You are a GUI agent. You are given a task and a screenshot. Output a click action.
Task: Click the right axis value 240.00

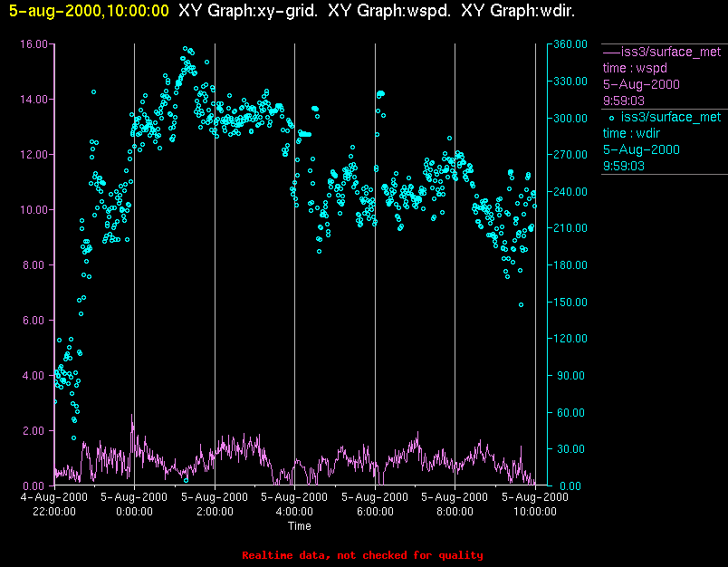coord(570,191)
